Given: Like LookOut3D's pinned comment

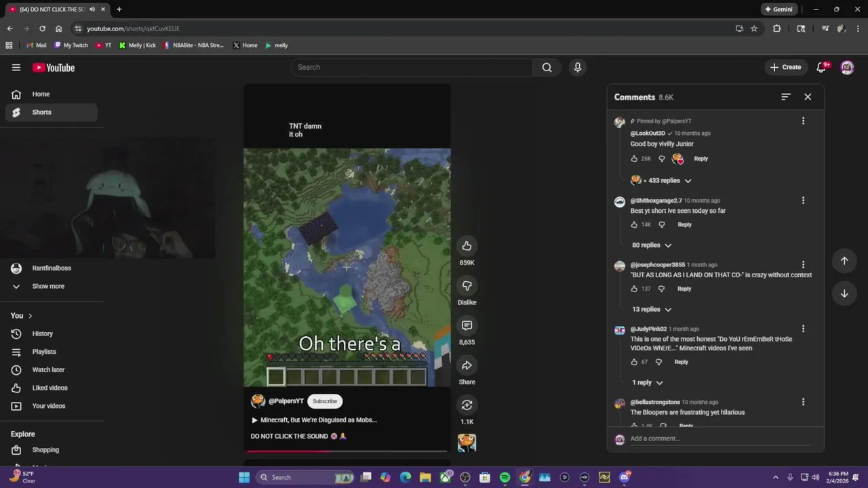Looking at the screenshot, I should (x=634, y=159).
